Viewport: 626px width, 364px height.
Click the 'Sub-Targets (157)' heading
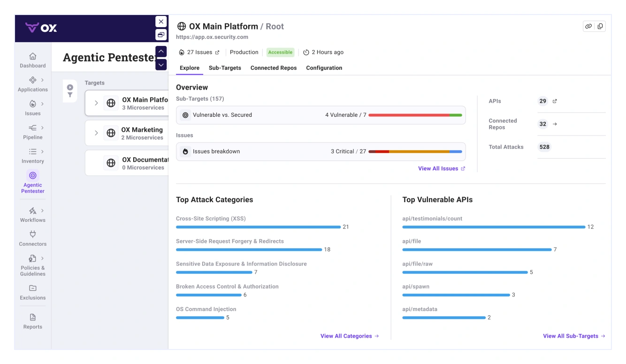(200, 99)
